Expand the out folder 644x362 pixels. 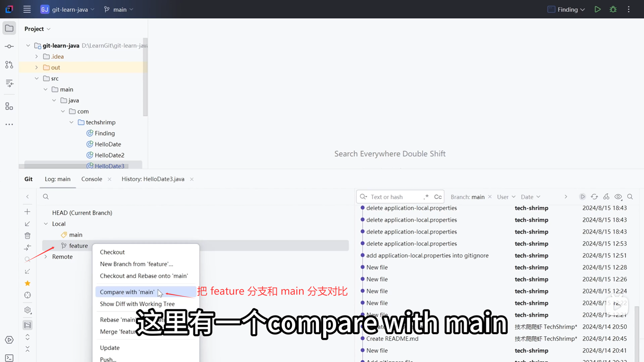37,67
